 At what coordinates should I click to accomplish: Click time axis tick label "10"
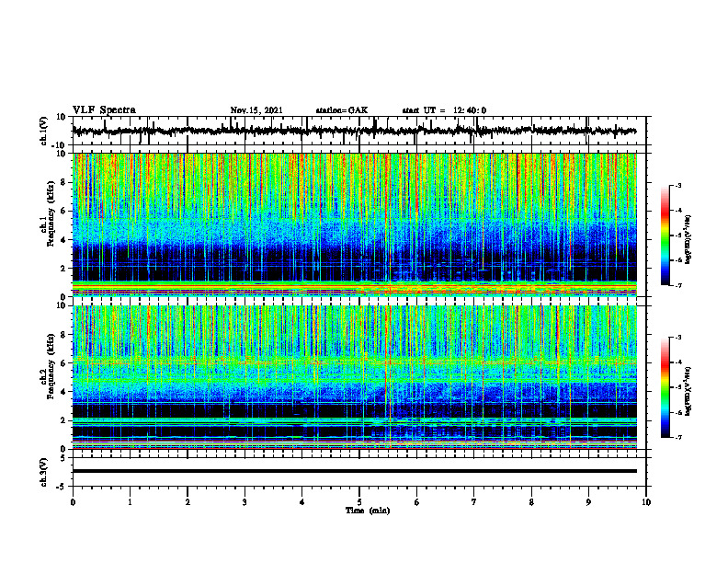point(646,502)
